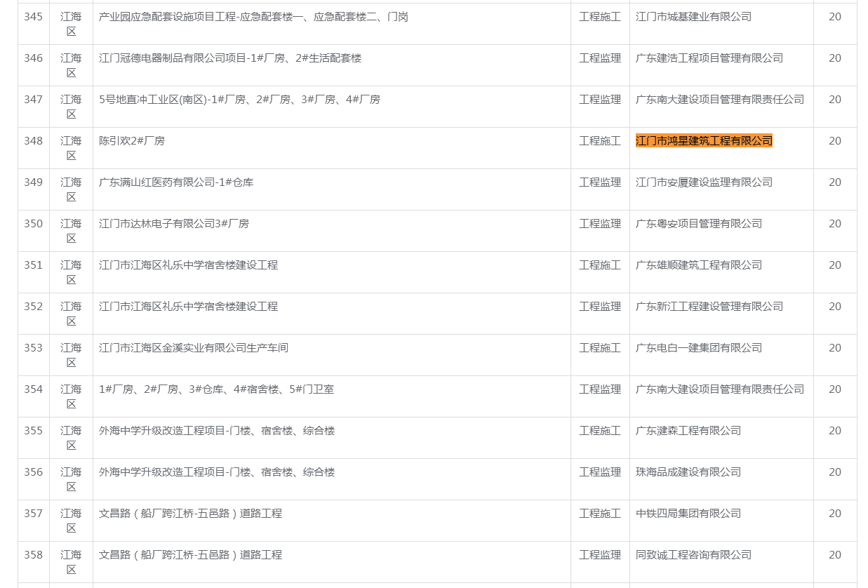
Task: Click 工程施工 in row 348
Action: pos(600,141)
